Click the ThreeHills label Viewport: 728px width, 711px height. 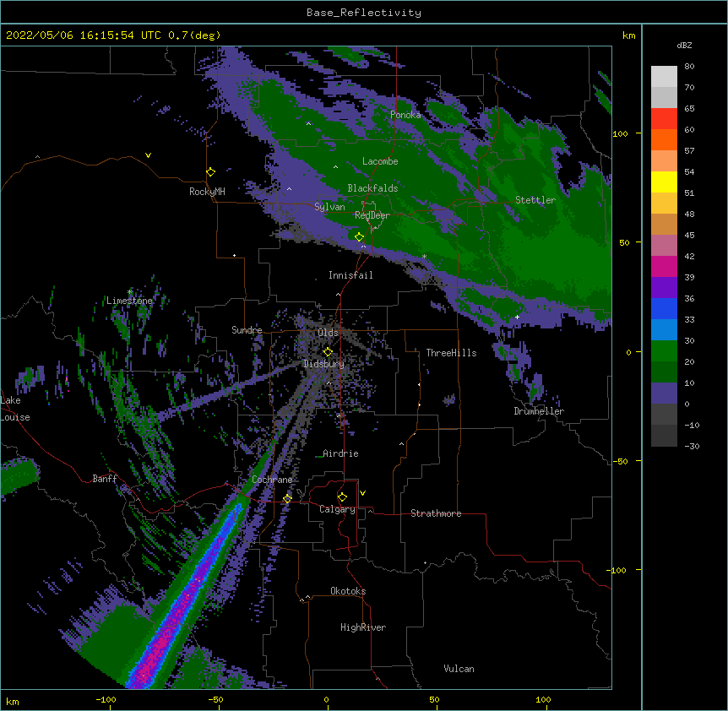point(451,353)
